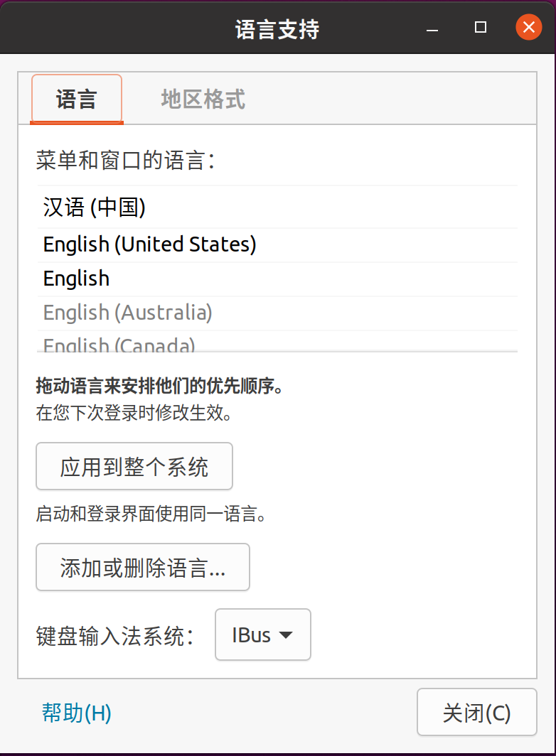The image size is (556, 756).
Task: Select 汉语 (中国) in the language list
Action: 277,207
